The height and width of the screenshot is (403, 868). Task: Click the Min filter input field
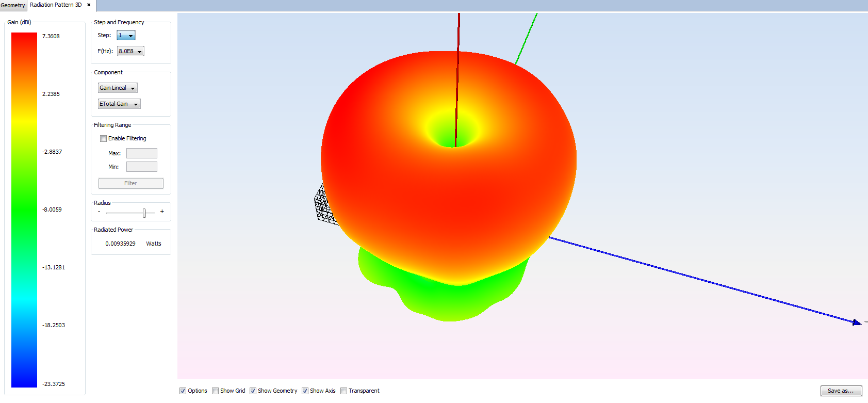coord(141,167)
